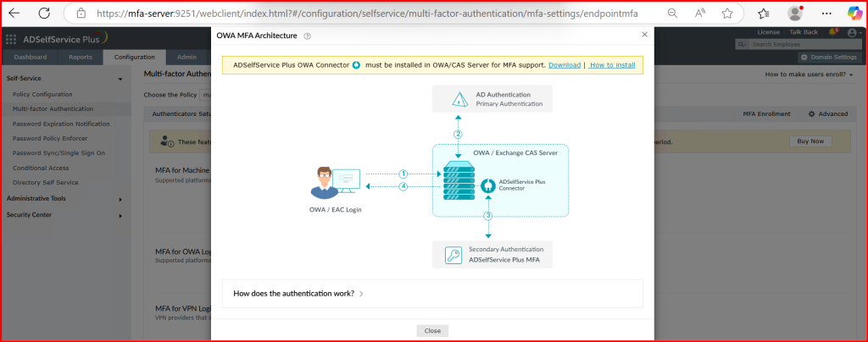
Task: Click the browser back arrow
Action: coord(14,14)
